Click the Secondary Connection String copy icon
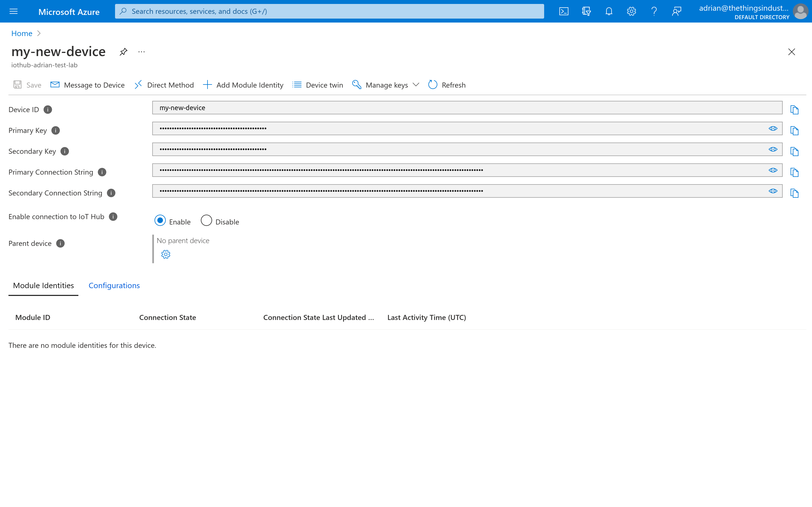This screenshot has width=812, height=507. tap(794, 193)
